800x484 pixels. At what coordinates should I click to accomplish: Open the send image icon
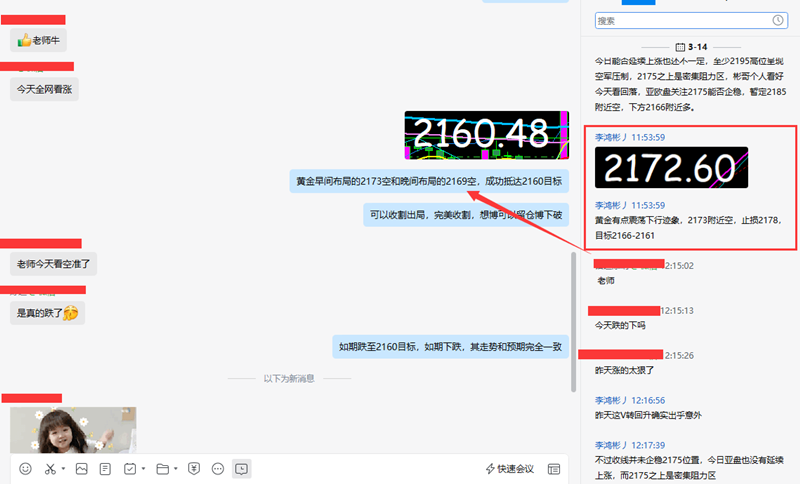[82, 468]
